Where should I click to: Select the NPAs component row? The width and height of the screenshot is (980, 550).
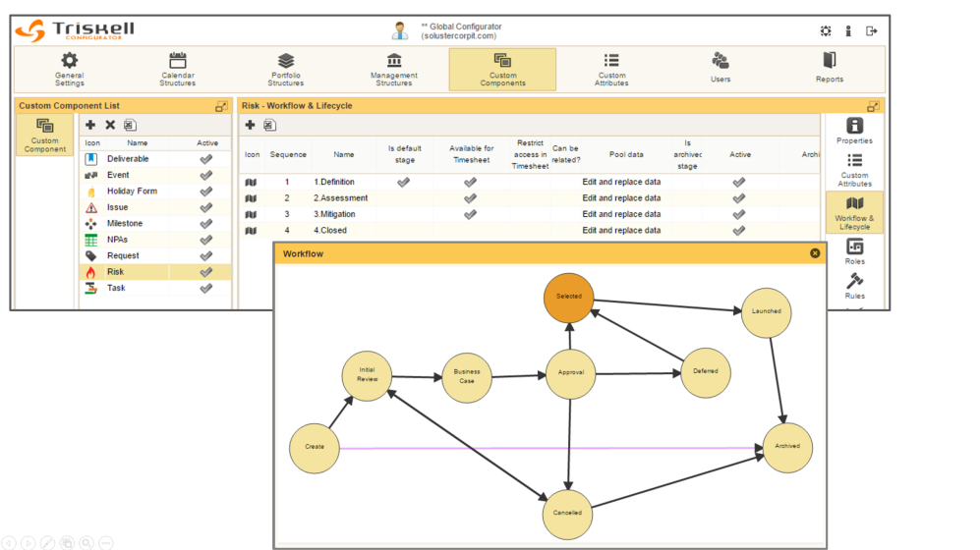tap(155, 240)
